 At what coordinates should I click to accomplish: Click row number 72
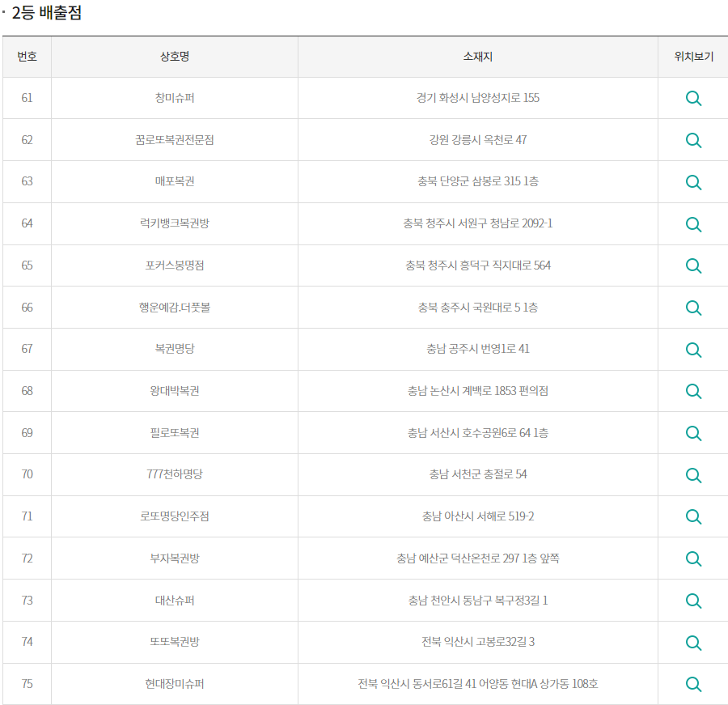(27, 558)
